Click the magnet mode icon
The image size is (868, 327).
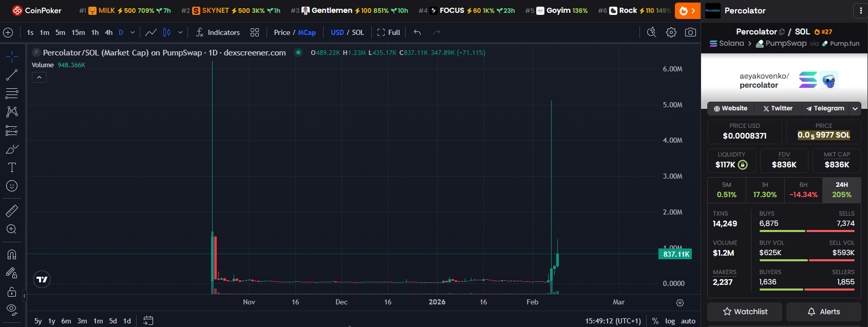pyautogui.click(x=11, y=255)
